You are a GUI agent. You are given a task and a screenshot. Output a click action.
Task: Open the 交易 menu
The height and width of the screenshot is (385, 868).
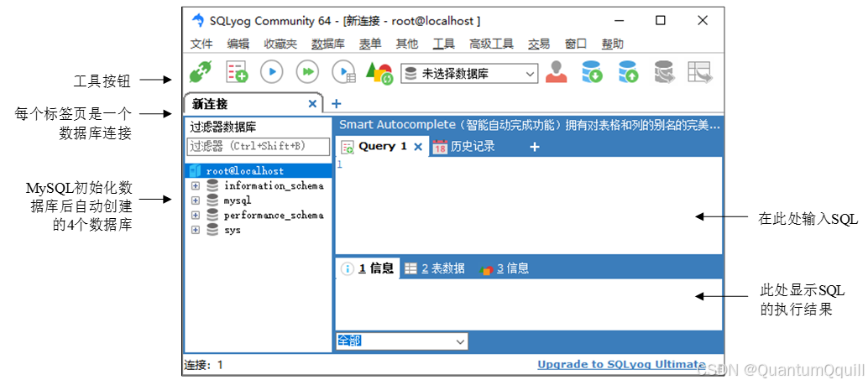pyautogui.click(x=539, y=44)
